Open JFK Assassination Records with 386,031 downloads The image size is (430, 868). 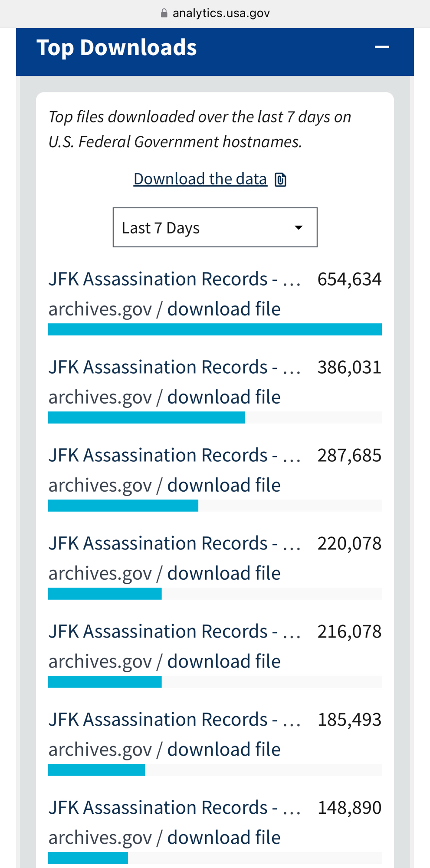[174, 367]
